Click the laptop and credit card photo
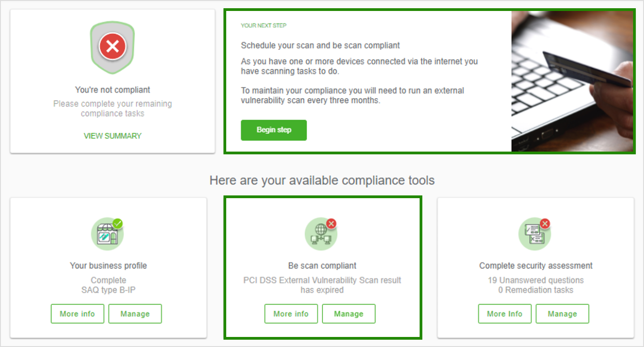This screenshot has height=347, width=644. click(x=572, y=81)
